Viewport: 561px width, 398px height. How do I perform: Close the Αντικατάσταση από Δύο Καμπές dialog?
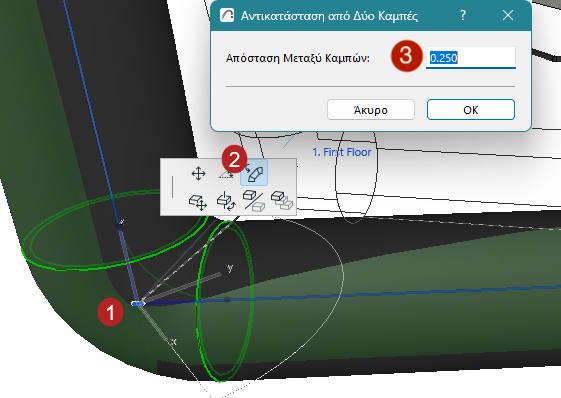[x=508, y=15]
